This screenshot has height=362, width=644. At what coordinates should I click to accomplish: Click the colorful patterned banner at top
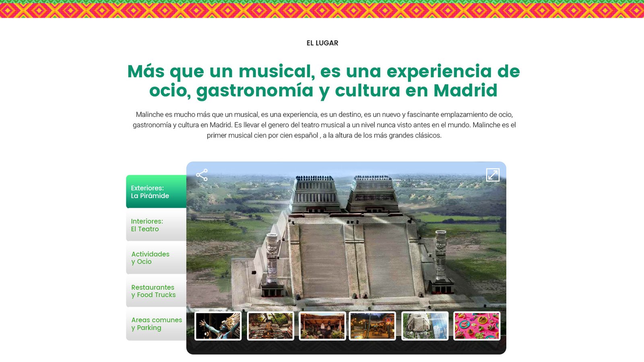pos(322,9)
